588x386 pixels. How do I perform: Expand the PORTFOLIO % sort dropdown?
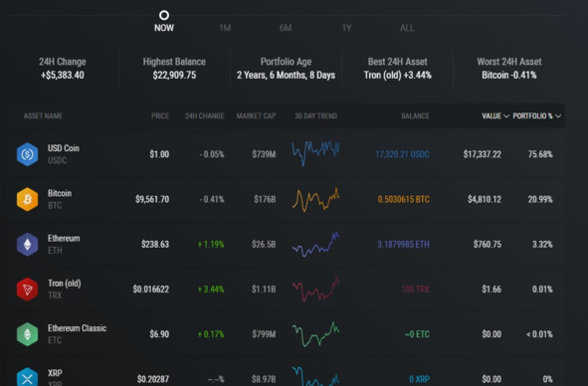pos(537,116)
